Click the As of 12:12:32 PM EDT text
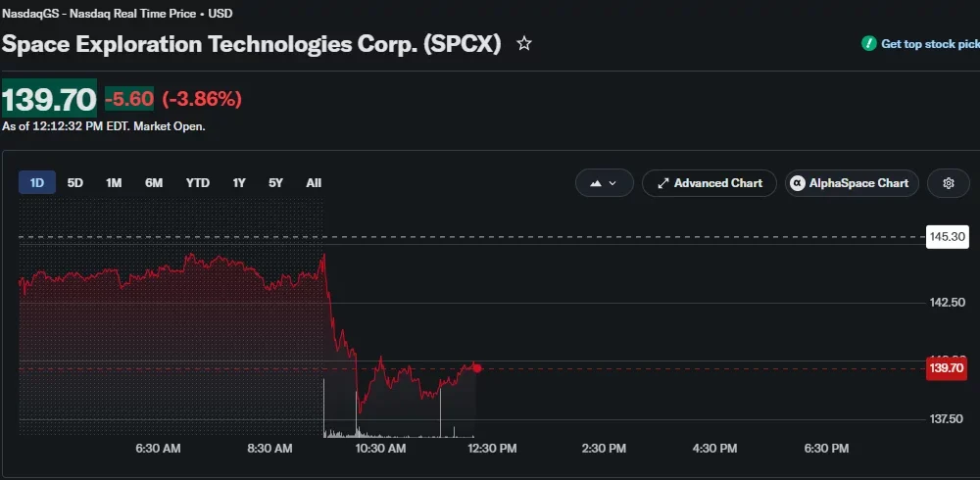 104,126
